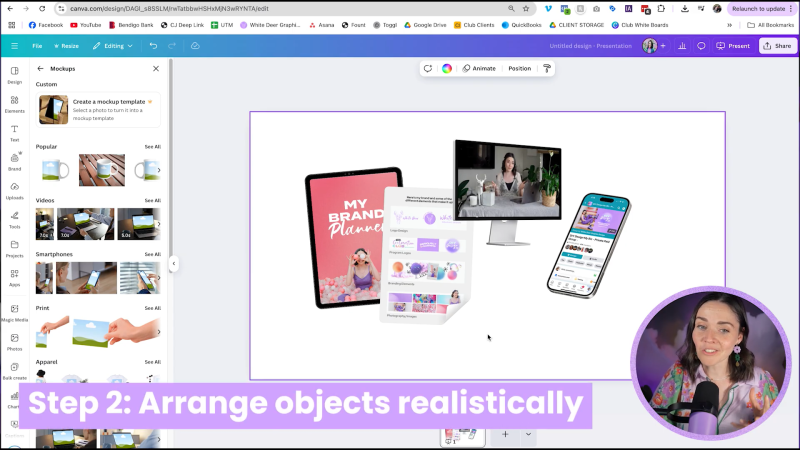The width and height of the screenshot is (800, 450).
Task: Open the comments speech bubble icon
Action: tap(702, 46)
